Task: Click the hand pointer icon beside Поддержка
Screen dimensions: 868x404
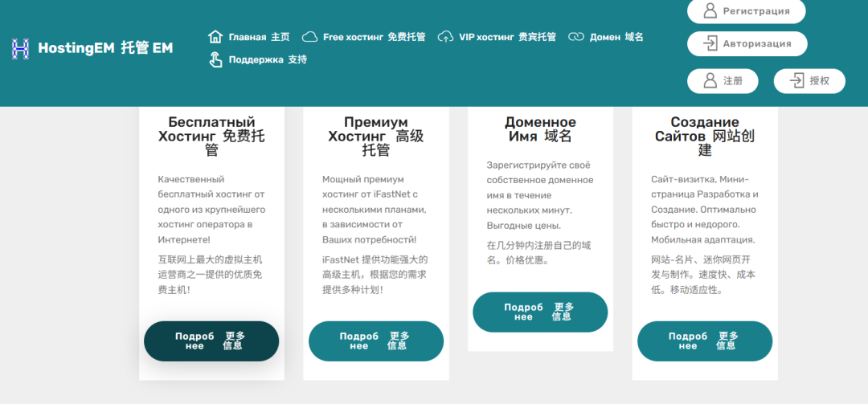Action: click(215, 59)
